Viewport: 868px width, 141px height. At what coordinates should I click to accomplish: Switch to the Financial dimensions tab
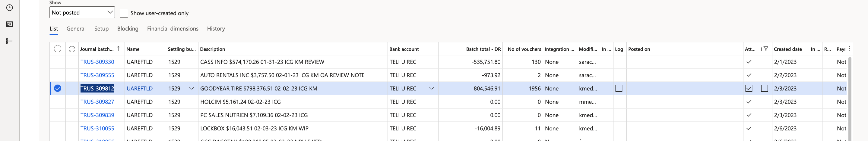[173, 29]
